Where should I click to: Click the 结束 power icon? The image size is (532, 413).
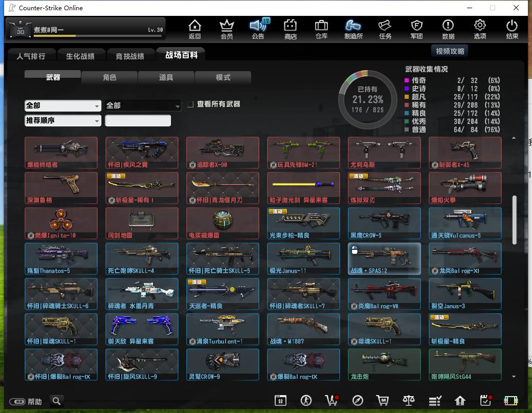point(512,29)
